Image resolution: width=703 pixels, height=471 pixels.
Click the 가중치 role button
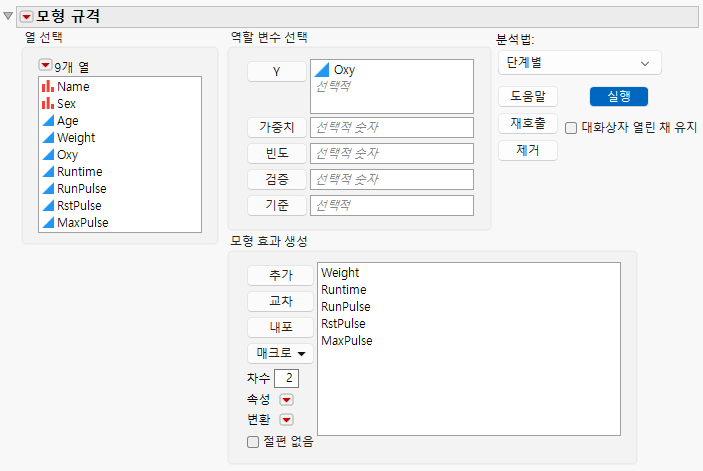[277, 127]
